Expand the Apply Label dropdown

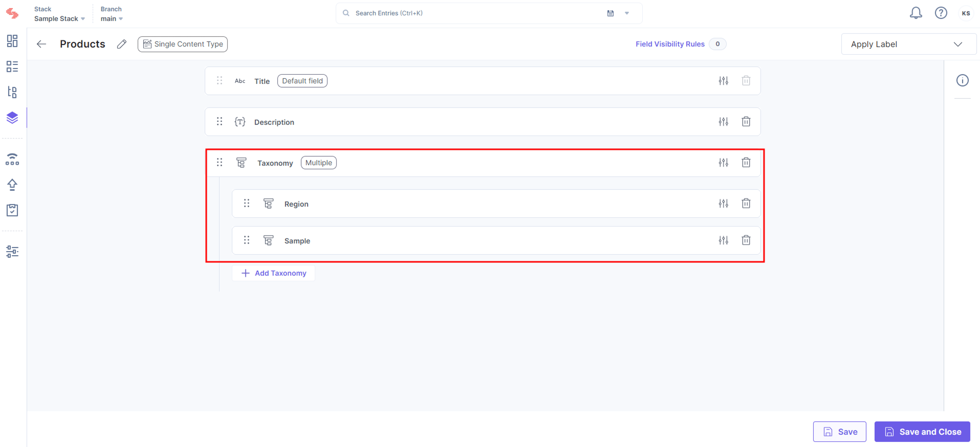coord(908,44)
